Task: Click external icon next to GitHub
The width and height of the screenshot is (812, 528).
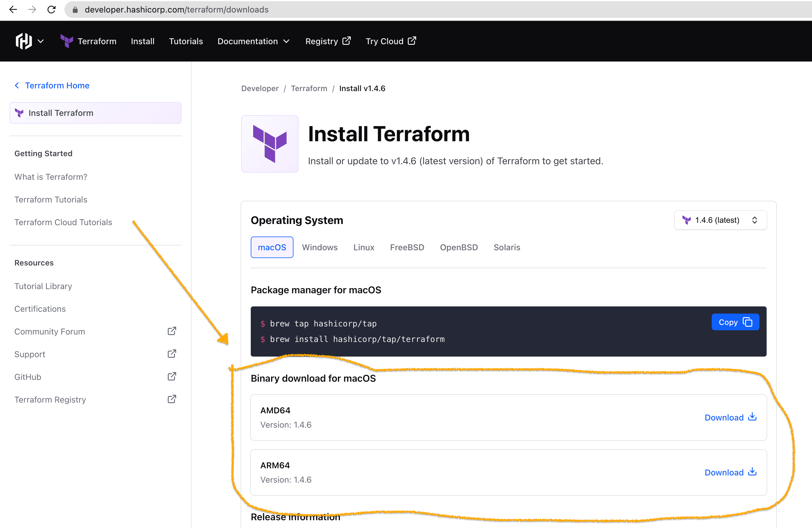Action: pyautogui.click(x=172, y=376)
